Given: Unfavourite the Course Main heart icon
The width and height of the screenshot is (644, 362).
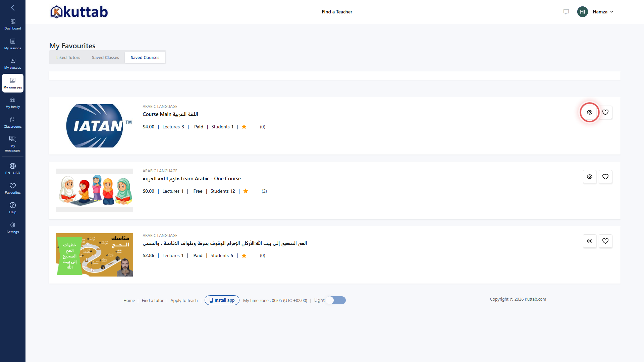Looking at the screenshot, I should pos(605,112).
